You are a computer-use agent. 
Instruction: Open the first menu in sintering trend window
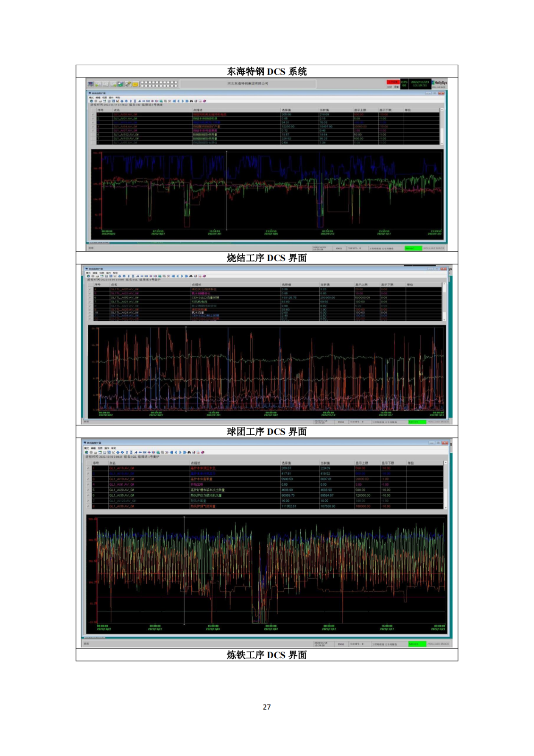pos(92,97)
